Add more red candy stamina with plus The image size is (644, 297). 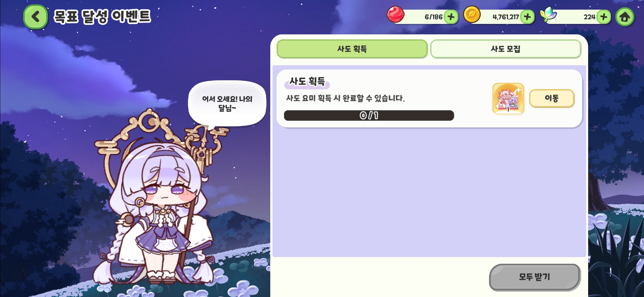pos(451,17)
